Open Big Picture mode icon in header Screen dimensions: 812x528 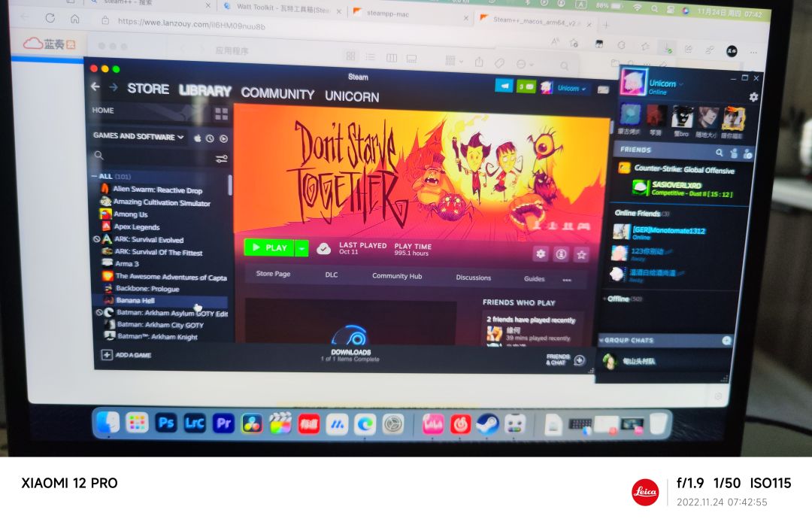pyautogui.click(x=603, y=90)
